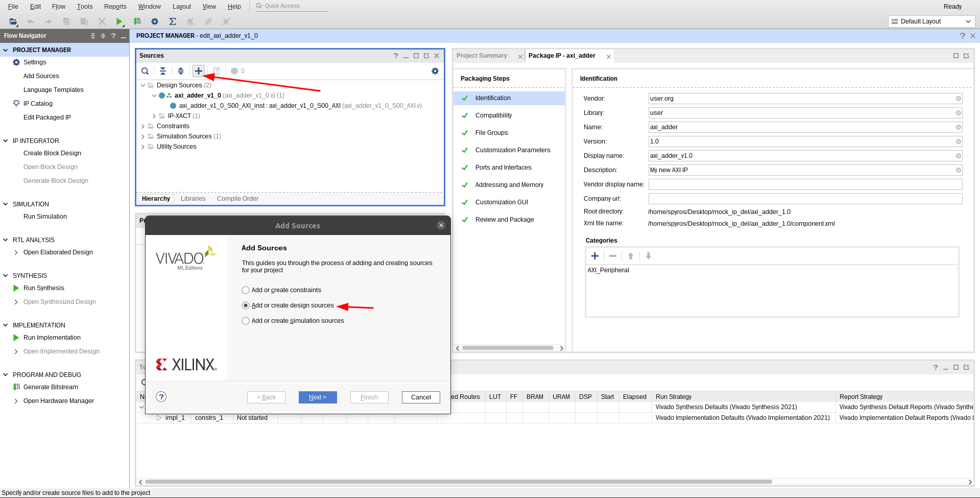Switch to the Project Summary tab

click(482, 56)
